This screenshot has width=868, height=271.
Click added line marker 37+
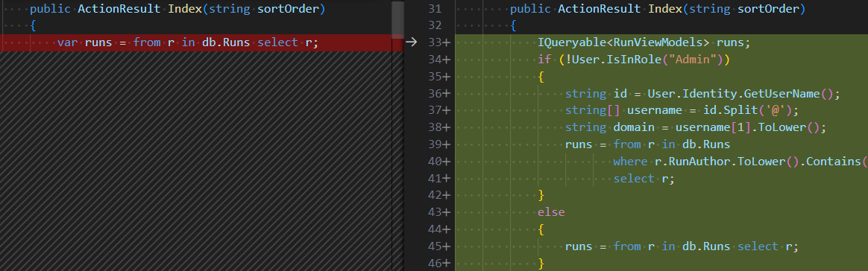point(439,111)
